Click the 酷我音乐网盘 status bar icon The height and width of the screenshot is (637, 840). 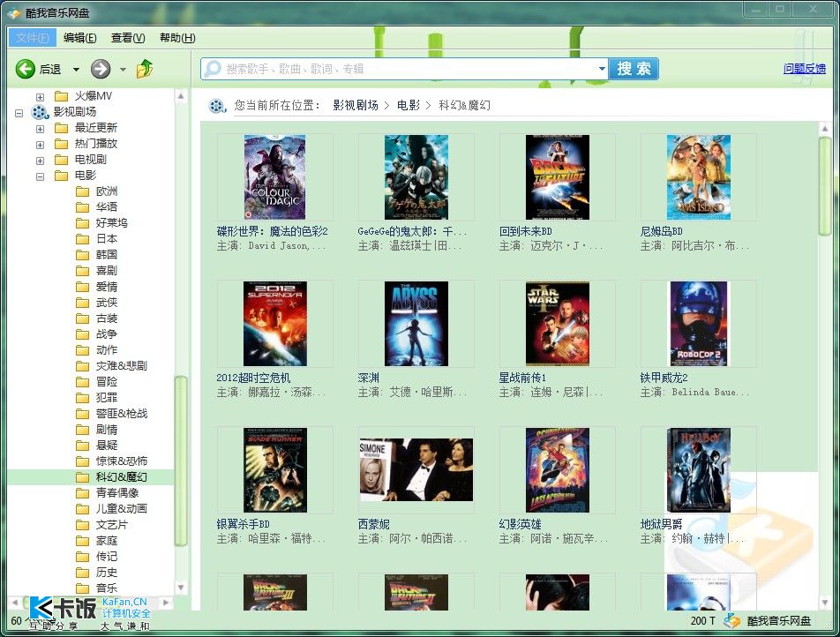click(x=731, y=621)
